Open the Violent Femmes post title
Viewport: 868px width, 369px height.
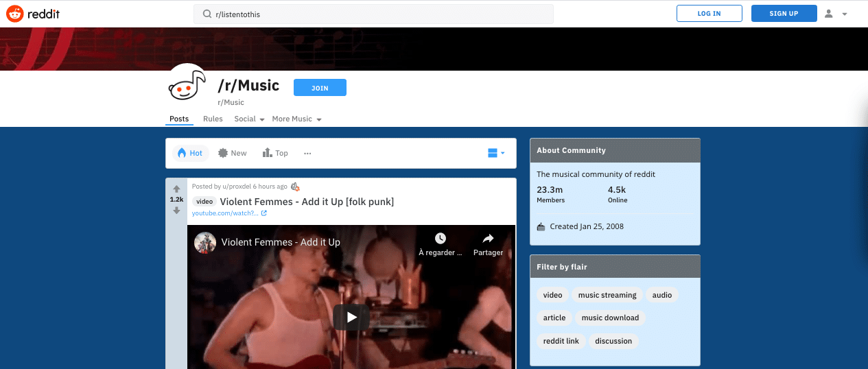point(307,202)
